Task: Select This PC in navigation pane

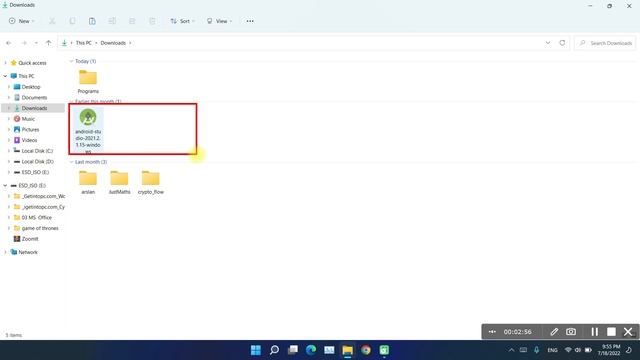Action: 26,76
